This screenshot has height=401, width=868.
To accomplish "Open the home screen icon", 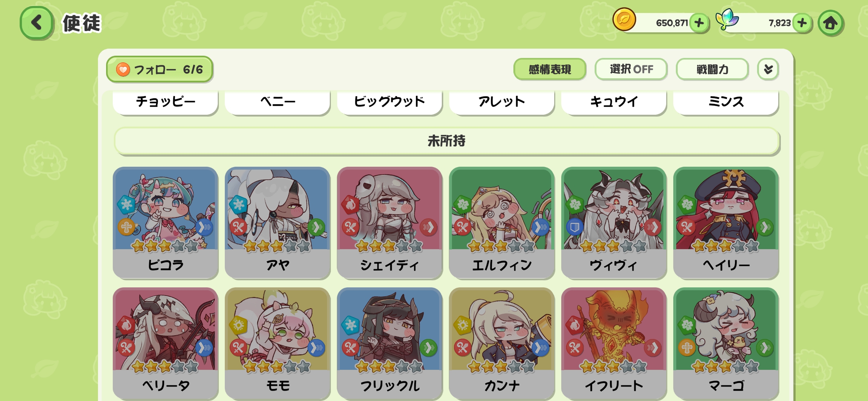I will pyautogui.click(x=831, y=23).
